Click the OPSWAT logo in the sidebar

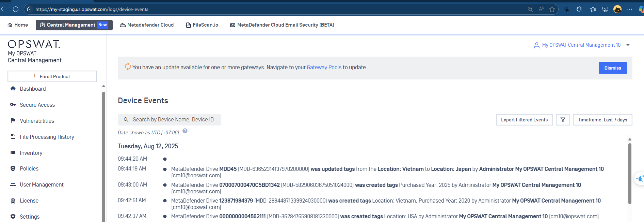tap(34, 44)
